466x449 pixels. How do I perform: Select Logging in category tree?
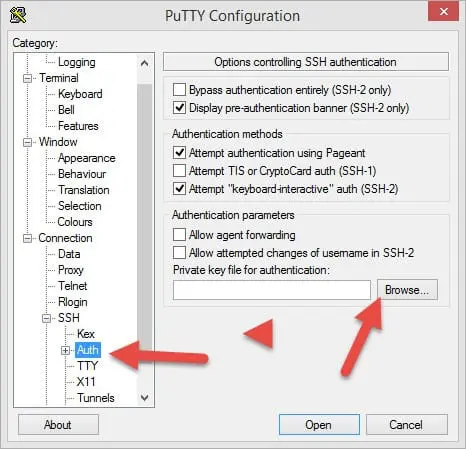point(77,62)
